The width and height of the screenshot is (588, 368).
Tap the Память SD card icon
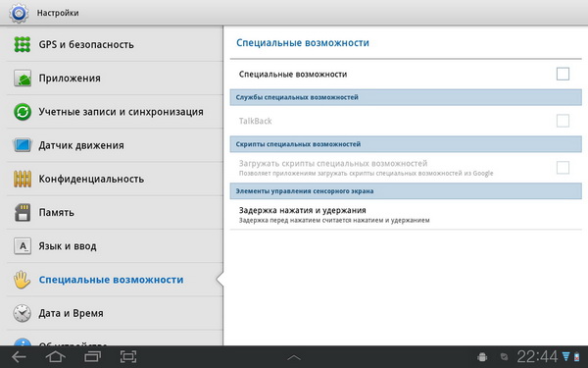coord(23,212)
